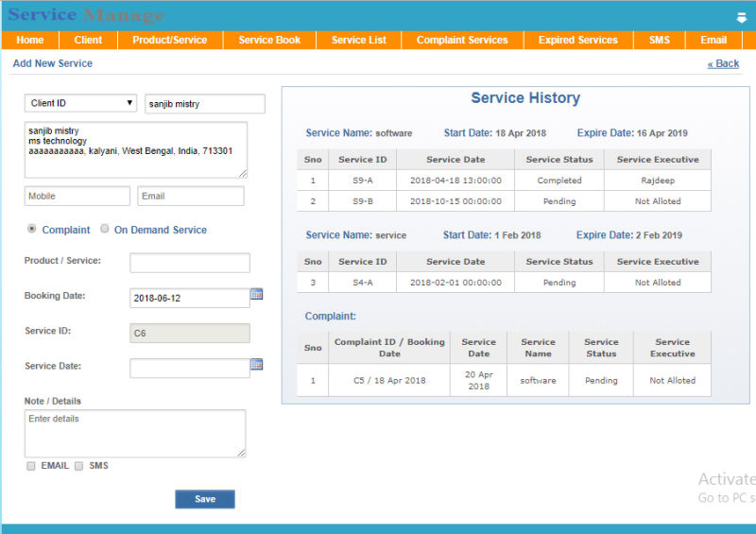Image resolution: width=756 pixels, height=534 pixels.
Task: Open the Product/Service menu item
Action: coord(169,40)
